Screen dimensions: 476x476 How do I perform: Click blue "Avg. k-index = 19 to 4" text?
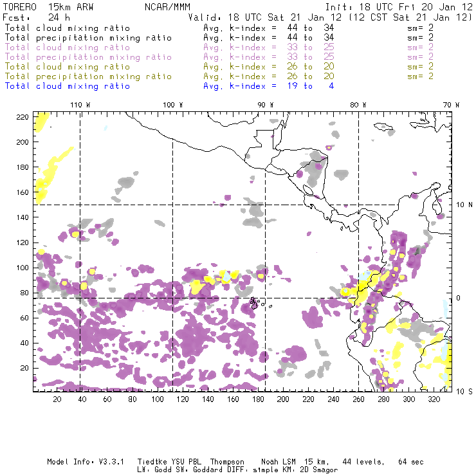(x=269, y=86)
